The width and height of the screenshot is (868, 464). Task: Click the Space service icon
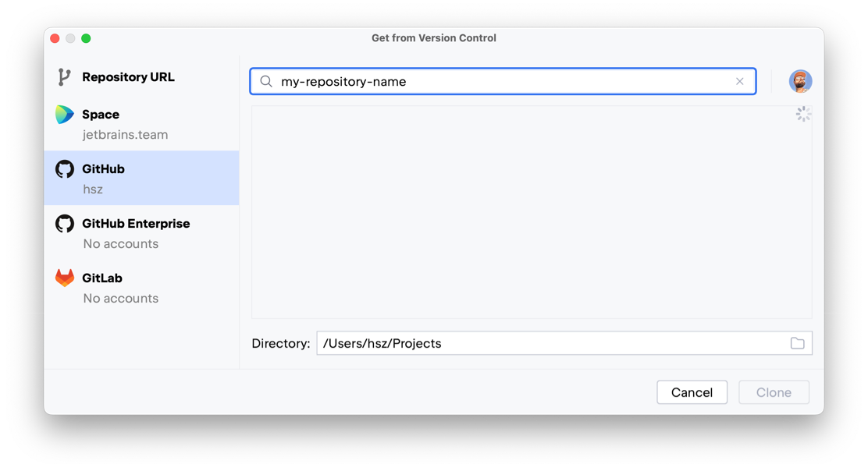[x=65, y=114]
